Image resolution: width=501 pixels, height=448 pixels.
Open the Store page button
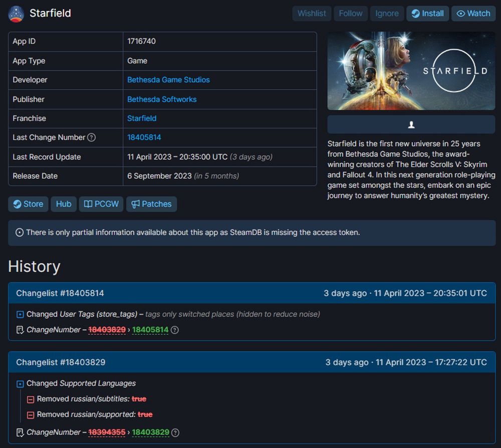click(28, 204)
